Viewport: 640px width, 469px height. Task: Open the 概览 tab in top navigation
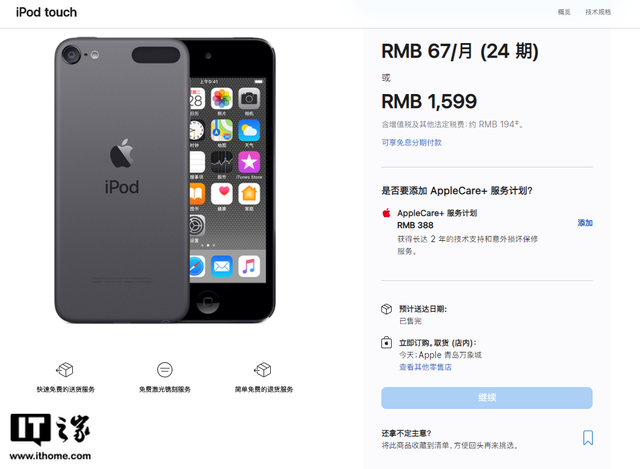pyautogui.click(x=564, y=12)
